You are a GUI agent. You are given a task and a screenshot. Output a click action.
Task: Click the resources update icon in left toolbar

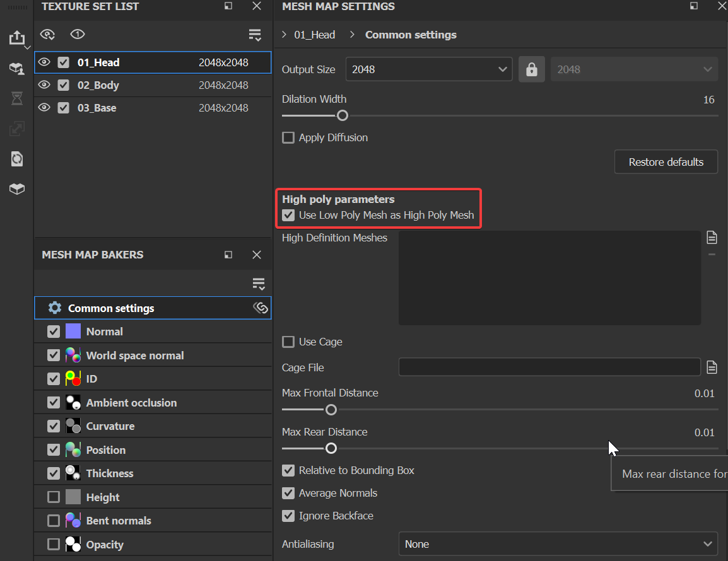tap(17, 158)
